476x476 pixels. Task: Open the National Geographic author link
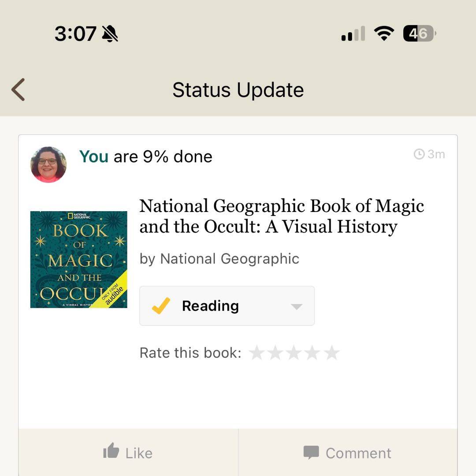click(x=229, y=259)
